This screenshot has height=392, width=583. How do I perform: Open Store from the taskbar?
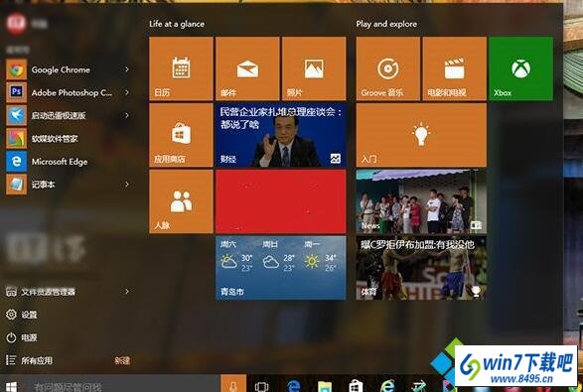[x=357, y=387]
